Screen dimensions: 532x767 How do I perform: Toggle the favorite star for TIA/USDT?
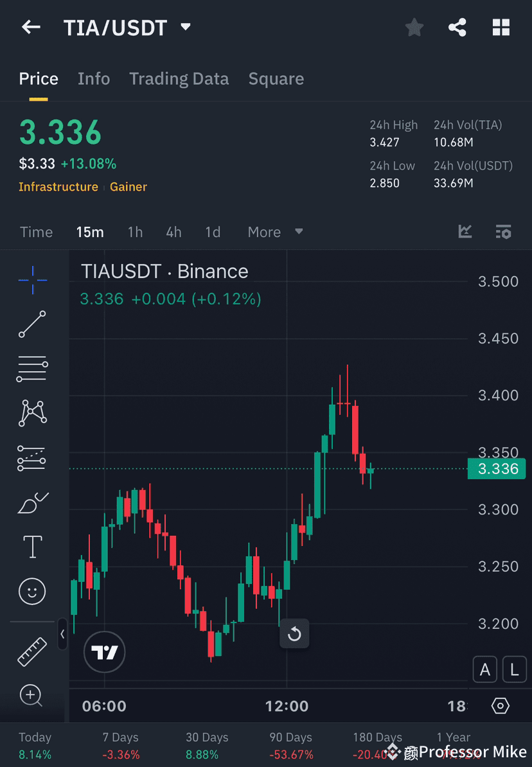[414, 27]
